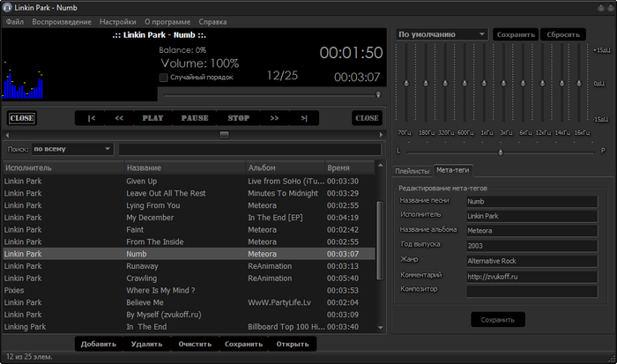Click the Добавить button
Screen dimensions: 617x364
click(99, 344)
